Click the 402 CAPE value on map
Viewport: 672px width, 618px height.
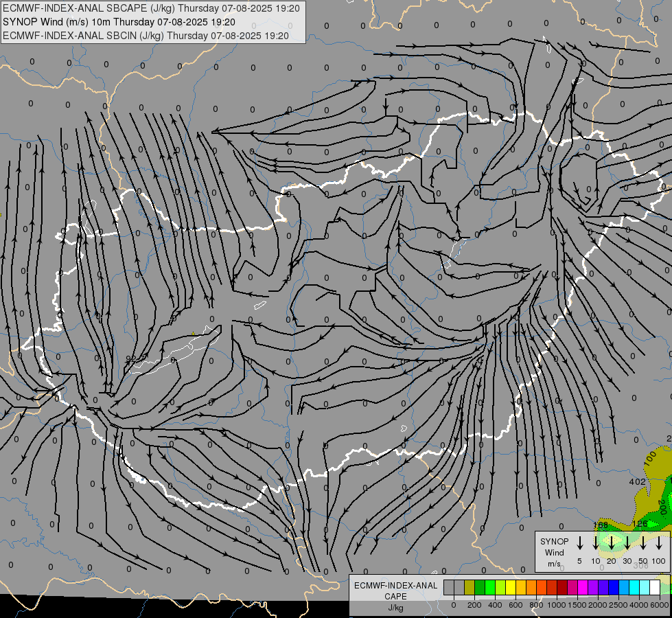point(637,481)
